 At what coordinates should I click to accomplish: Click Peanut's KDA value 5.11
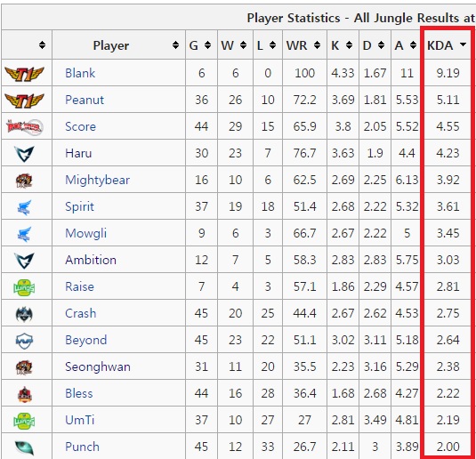pos(448,100)
